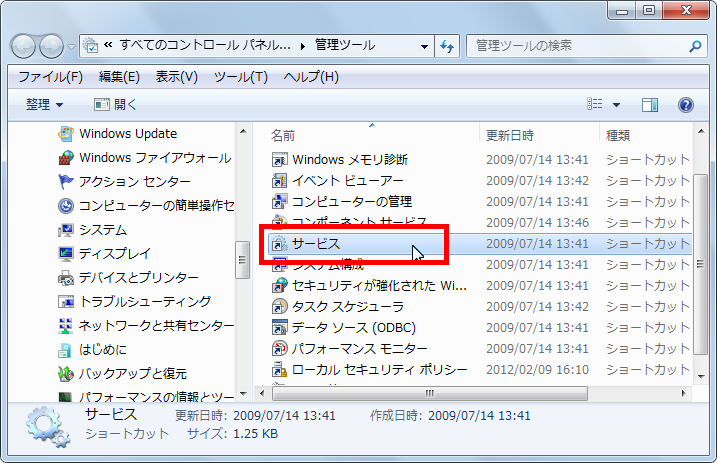The height and width of the screenshot is (463, 717).
Task: Select the コンピューターの簡単操作 icon
Action: tap(66, 206)
